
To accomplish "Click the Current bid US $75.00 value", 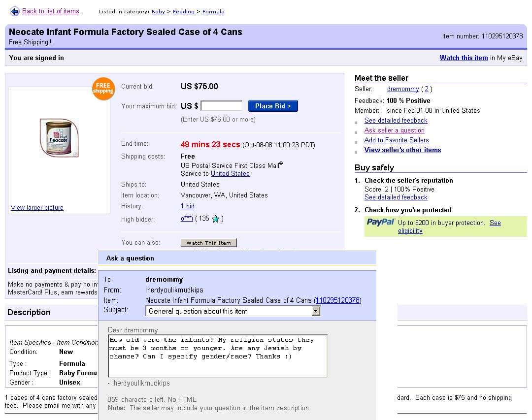I will point(199,86).
